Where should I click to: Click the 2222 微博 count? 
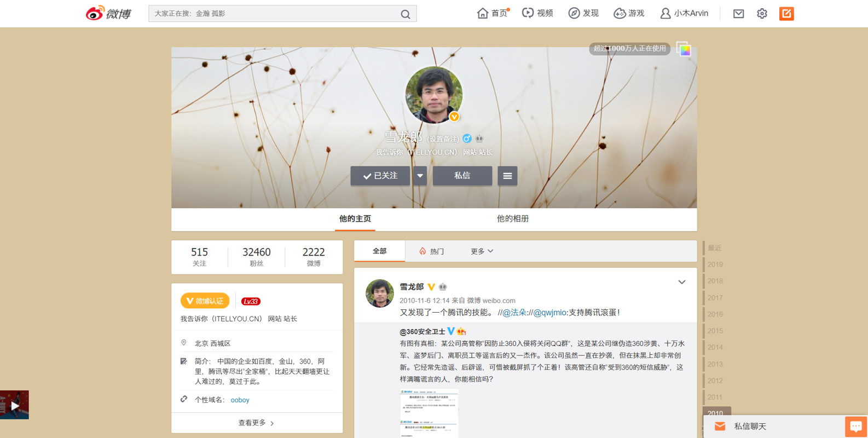point(314,257)
